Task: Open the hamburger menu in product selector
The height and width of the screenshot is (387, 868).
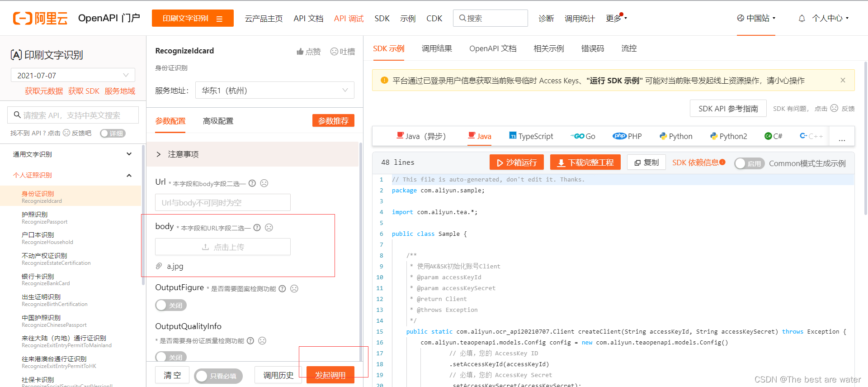Action: [x=220, y=19]
